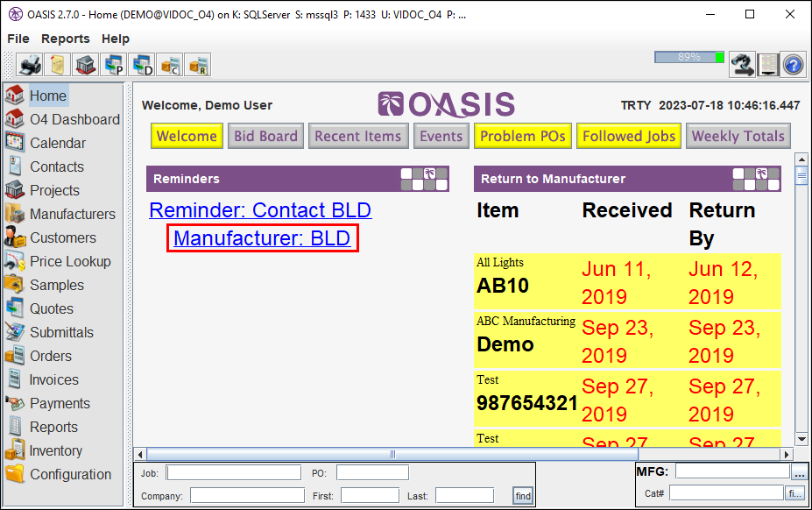812x510 pixels.
Task: Click the Quotes icon in the sidebar
Action: tap(15, 308)
